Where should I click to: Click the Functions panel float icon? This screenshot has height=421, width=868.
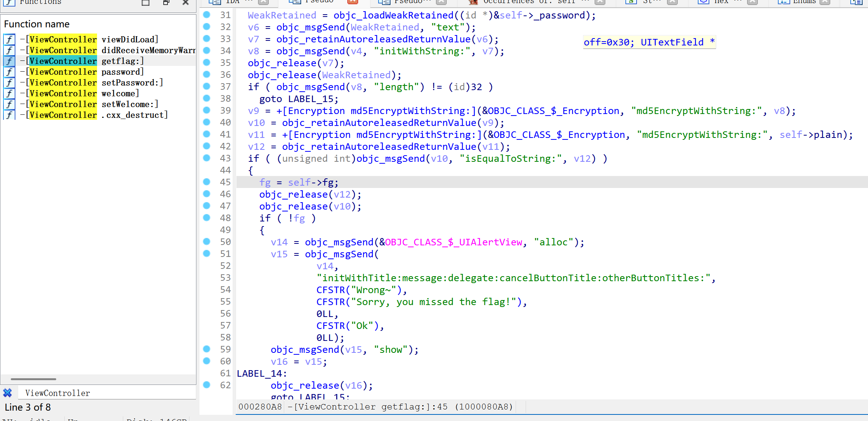(x=166, y=2)
